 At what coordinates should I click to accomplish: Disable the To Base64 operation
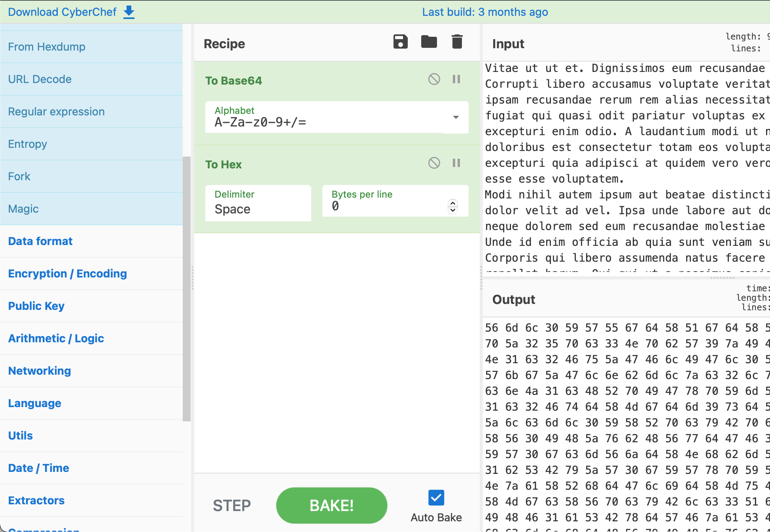coord(434,79)
